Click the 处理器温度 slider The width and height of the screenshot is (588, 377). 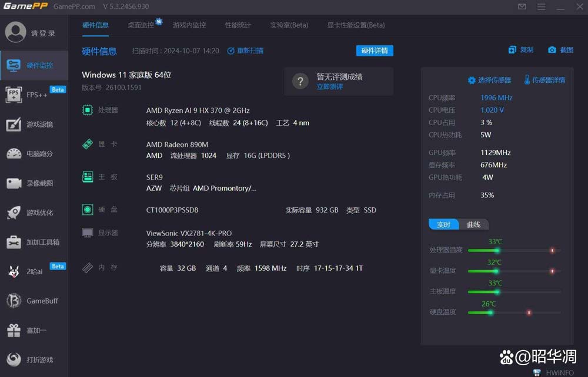(x=514, y=250)
